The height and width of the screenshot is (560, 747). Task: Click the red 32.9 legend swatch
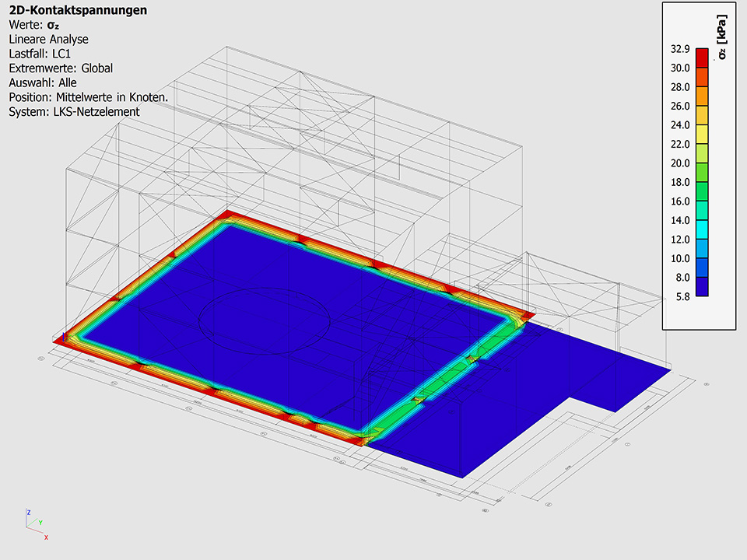[x=702, y=58]
